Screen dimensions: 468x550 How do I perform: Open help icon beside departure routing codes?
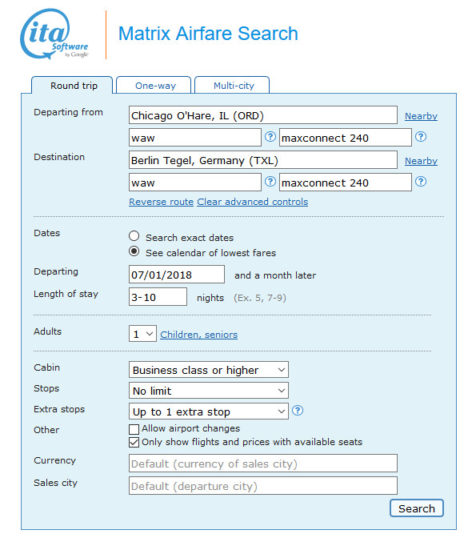point(270,137)
